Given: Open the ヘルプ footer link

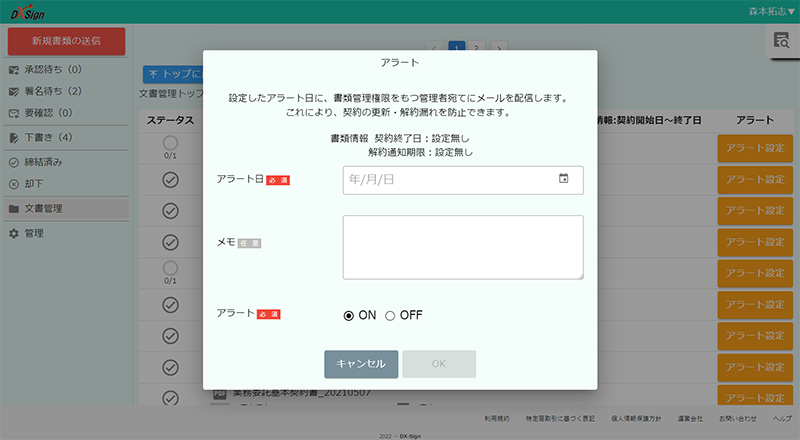Looking at the screenshot, I should point(782,419).
